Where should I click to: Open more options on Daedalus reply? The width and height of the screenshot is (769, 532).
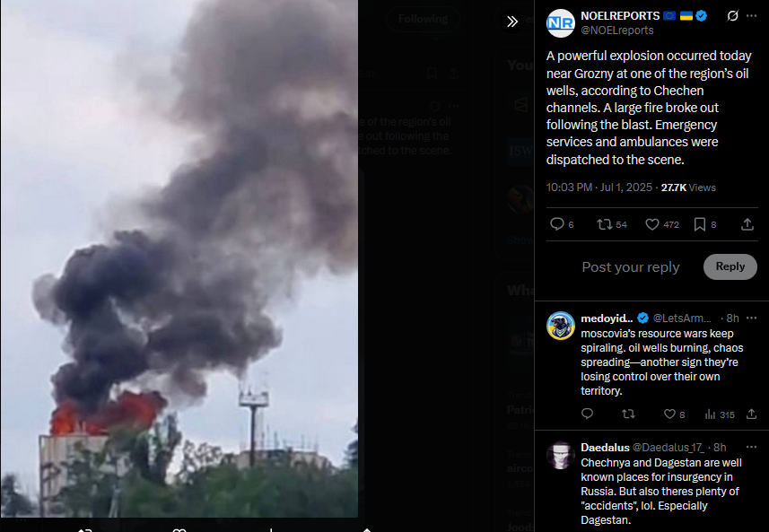751,447
